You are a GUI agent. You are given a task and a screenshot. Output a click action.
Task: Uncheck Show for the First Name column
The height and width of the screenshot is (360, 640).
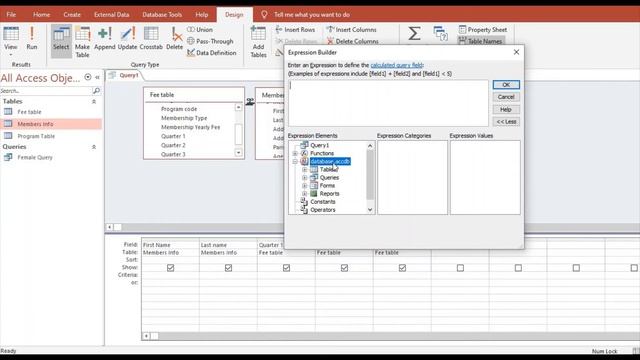[171, 268]
